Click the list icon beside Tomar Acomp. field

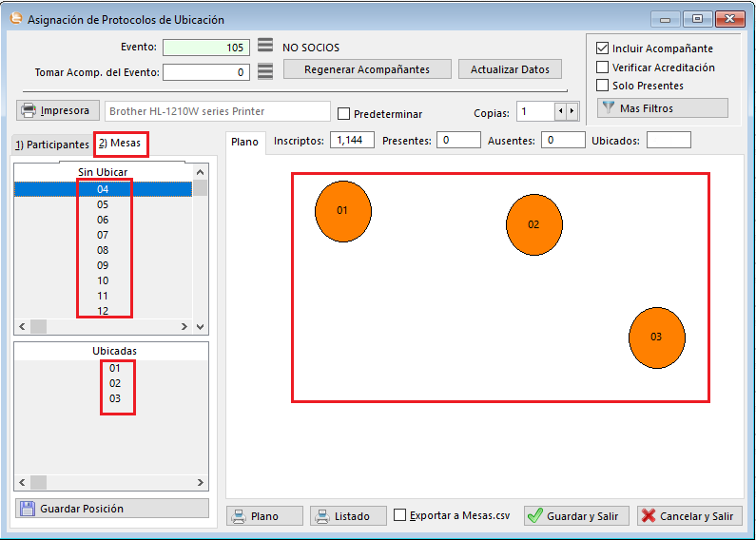tap(265, 71)
